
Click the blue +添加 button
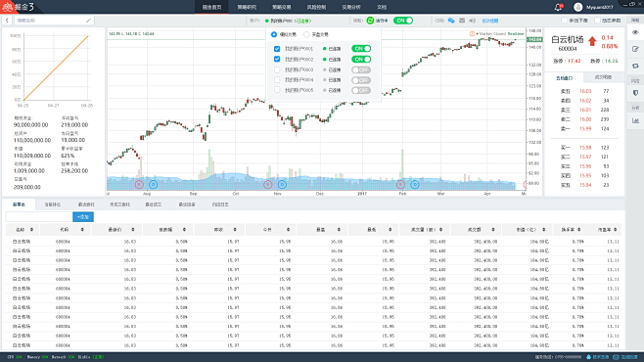click(83, 216)
